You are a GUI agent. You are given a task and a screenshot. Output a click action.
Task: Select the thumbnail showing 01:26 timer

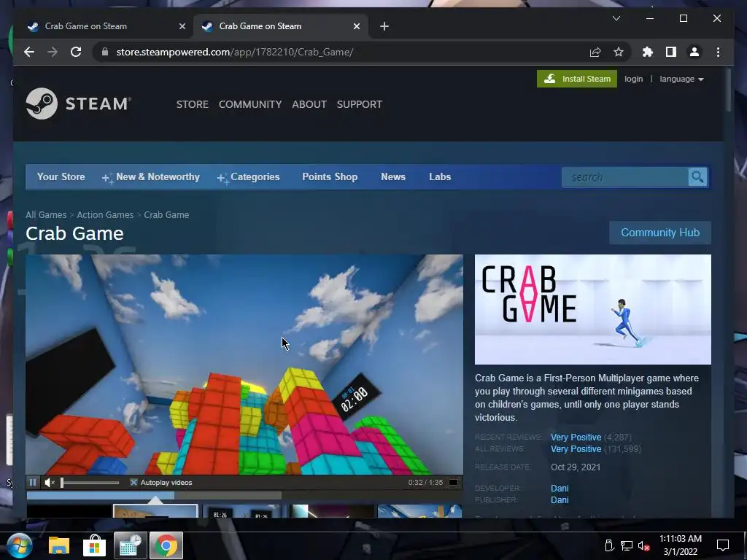coord(245,511)
